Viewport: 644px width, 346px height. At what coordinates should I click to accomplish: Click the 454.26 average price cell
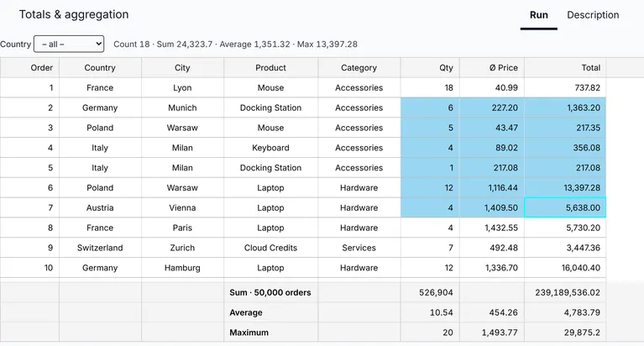(492, 312)
